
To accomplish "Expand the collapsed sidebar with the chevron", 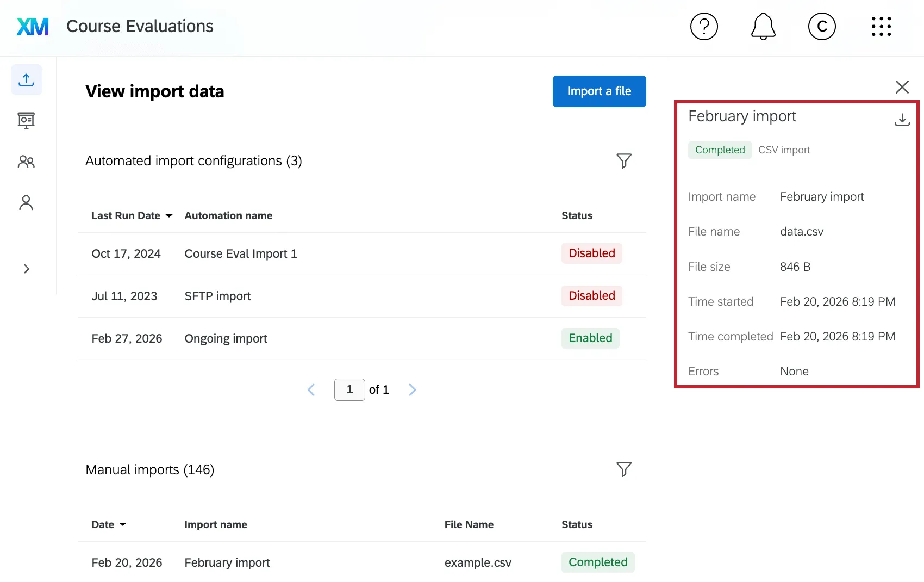I will click(26, 269).
